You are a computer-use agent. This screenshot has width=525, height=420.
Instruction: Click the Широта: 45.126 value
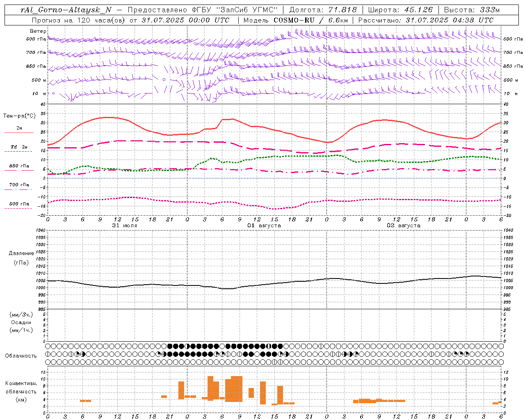click(400, 10)
